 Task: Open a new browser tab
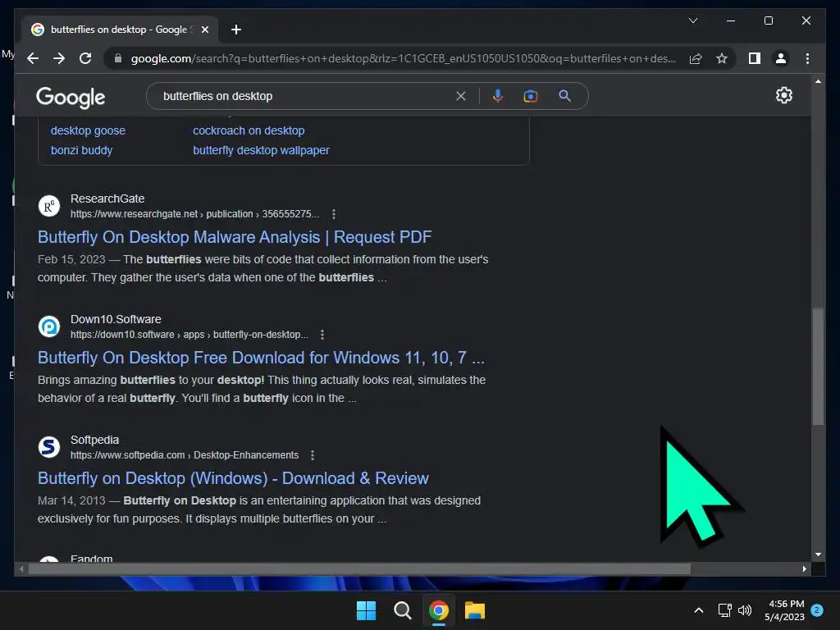236,30
